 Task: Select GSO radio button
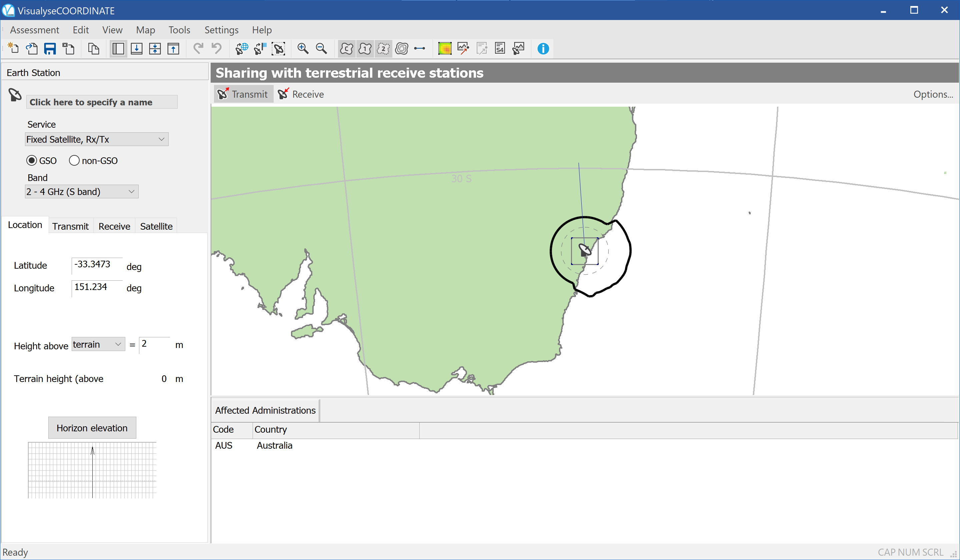point(32,160)
